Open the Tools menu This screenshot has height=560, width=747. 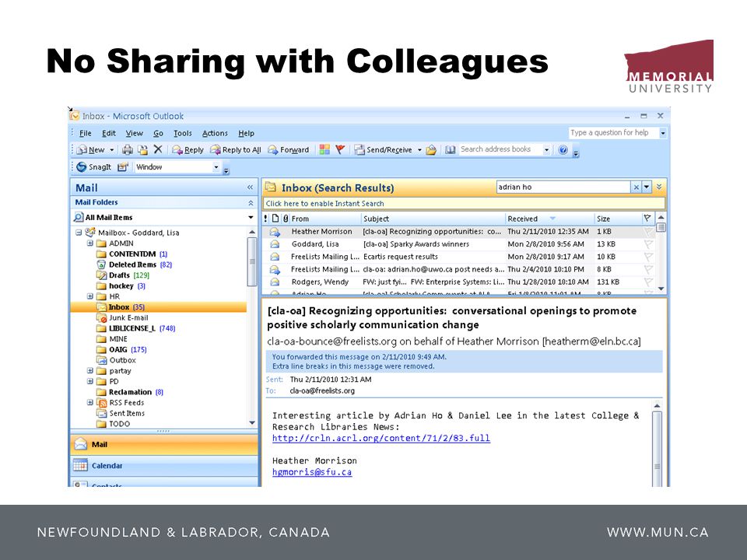(x=182, y=133)
